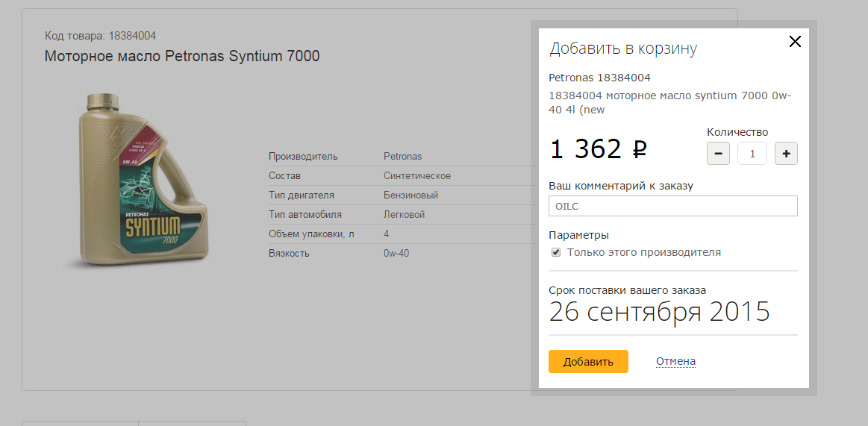Screen dimensions: 868x426
Task: Click the 'Легковой' vehicle type value
Action: pos(404,215)
